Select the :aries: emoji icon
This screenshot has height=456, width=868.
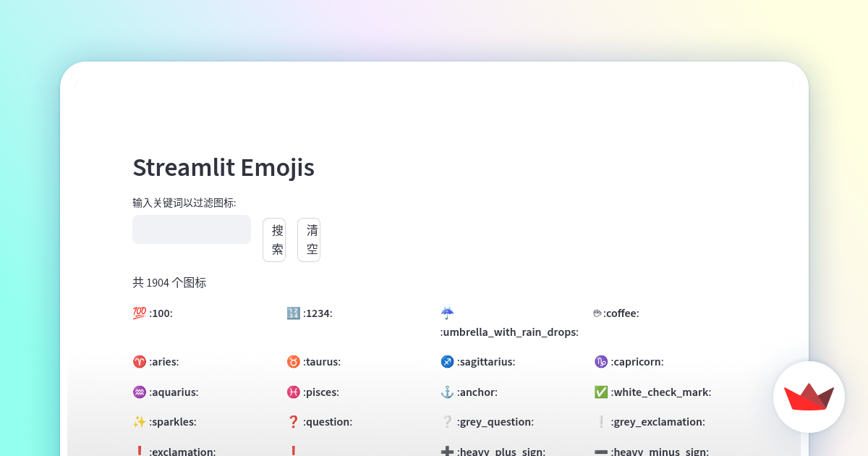pos(140,361)
